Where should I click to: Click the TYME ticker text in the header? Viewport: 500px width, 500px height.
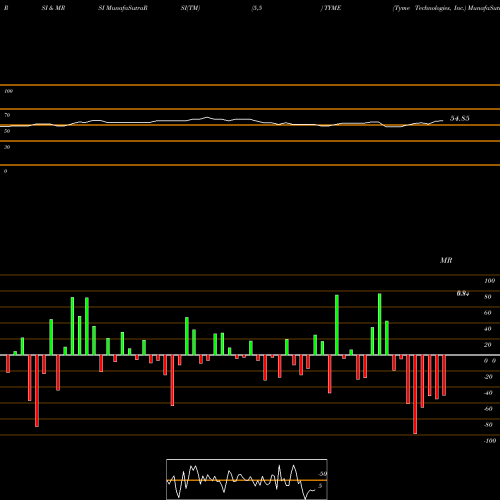[x=332, y=8]
